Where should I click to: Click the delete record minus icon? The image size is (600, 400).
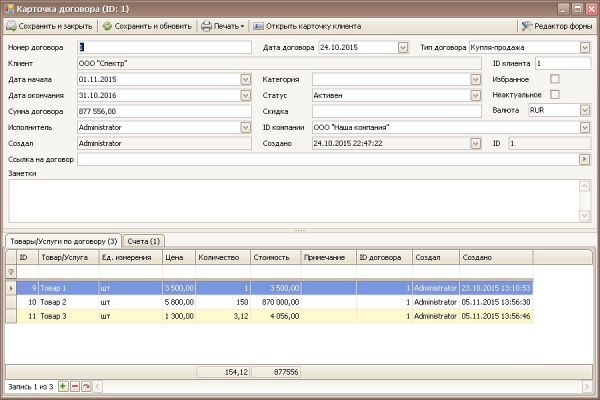pos(74,386)
